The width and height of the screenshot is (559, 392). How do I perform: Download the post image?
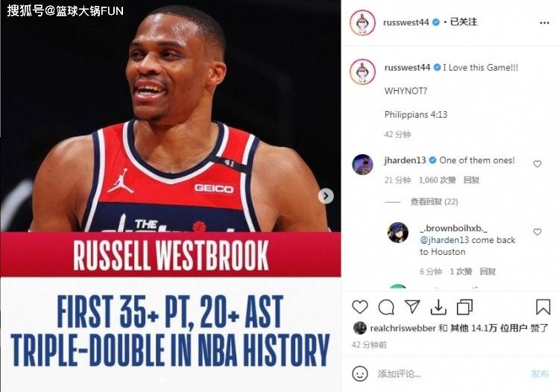tap(438, 307)
